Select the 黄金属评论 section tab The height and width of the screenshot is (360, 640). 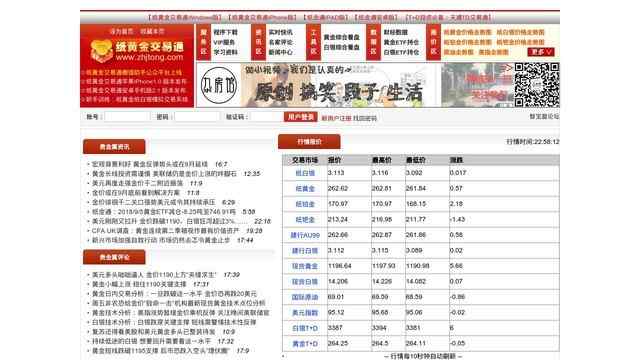(x=114, y=257)
